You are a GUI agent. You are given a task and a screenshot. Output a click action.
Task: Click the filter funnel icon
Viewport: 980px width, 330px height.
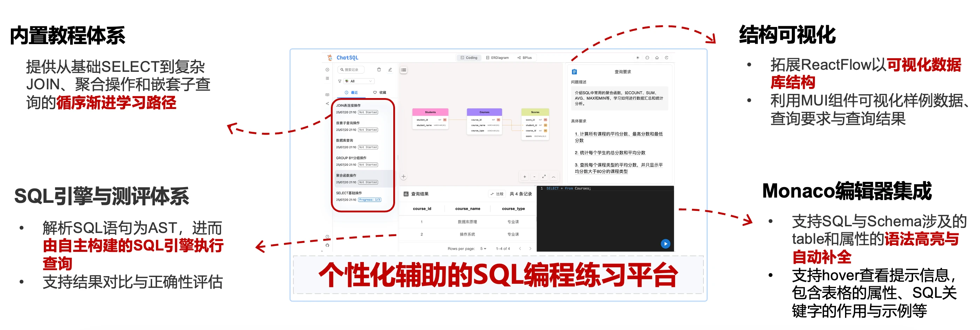point(340,81)
